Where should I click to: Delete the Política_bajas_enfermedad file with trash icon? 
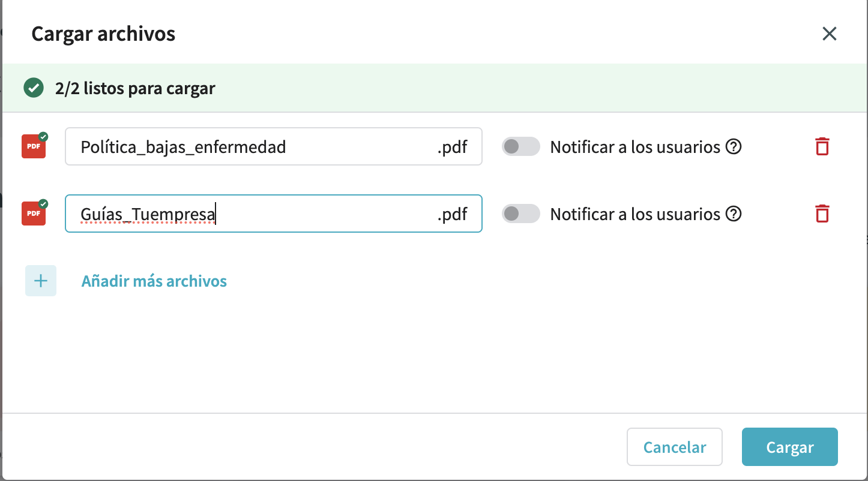point(822,146)
